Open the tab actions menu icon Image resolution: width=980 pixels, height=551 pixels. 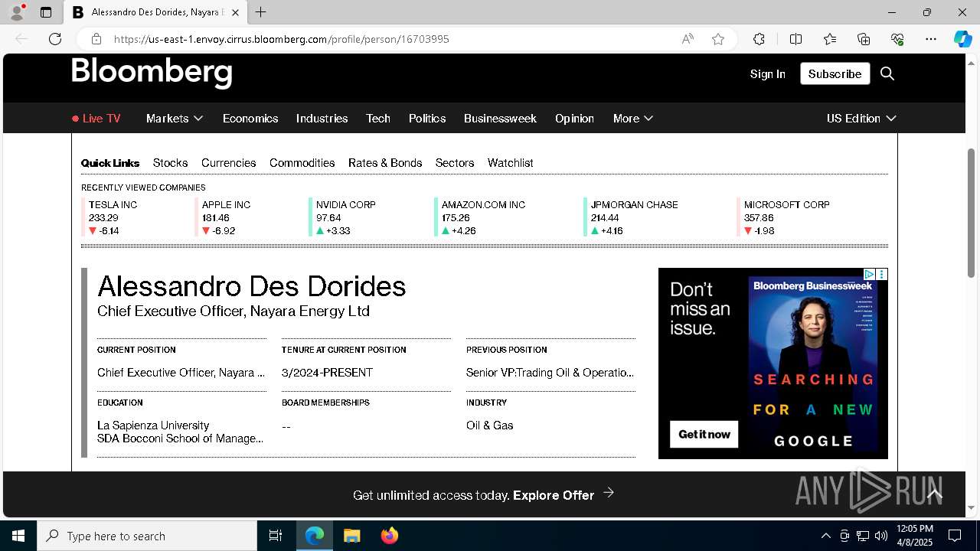tap(46, 12)
